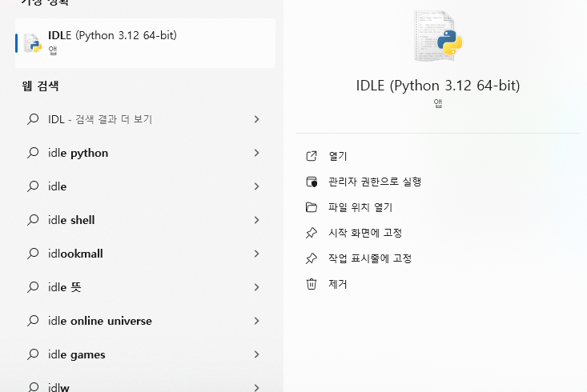The width and height of the screenshot is (587, 392).
Task: Choose 관리자 권한으로 실행 option
Action: click(375, 182)
